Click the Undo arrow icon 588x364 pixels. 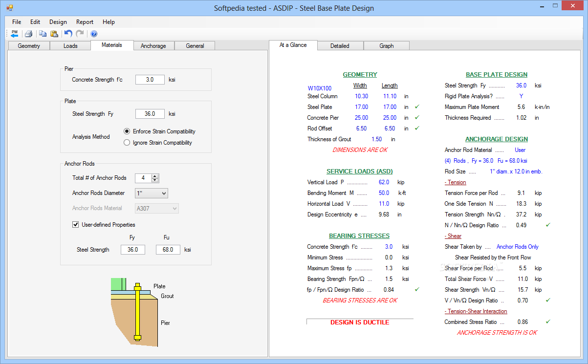[68, 34]
